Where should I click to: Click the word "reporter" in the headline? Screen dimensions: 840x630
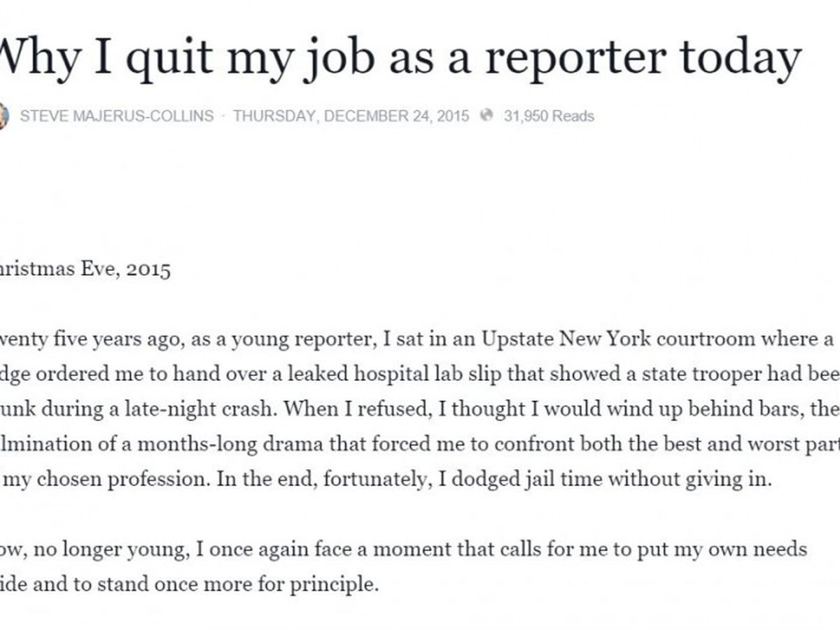tap(573, 57)
